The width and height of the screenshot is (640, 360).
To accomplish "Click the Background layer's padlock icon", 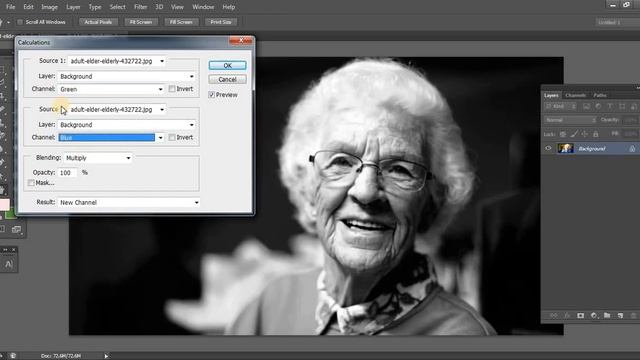I will [632, 149].
